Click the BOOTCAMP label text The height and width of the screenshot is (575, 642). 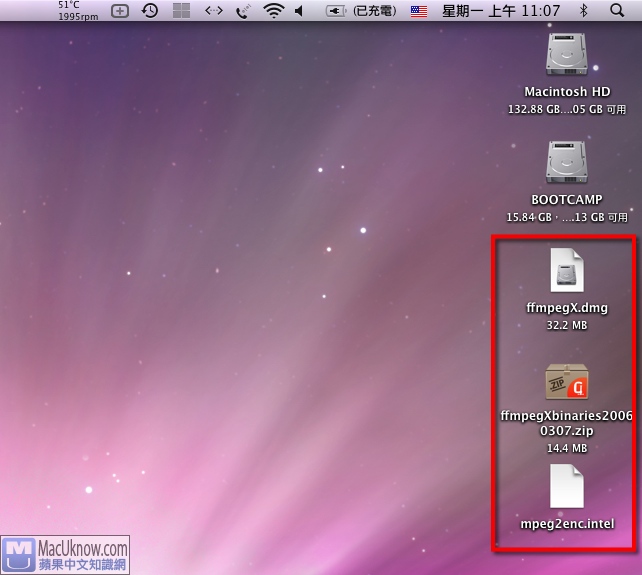(x=567, y=199)
